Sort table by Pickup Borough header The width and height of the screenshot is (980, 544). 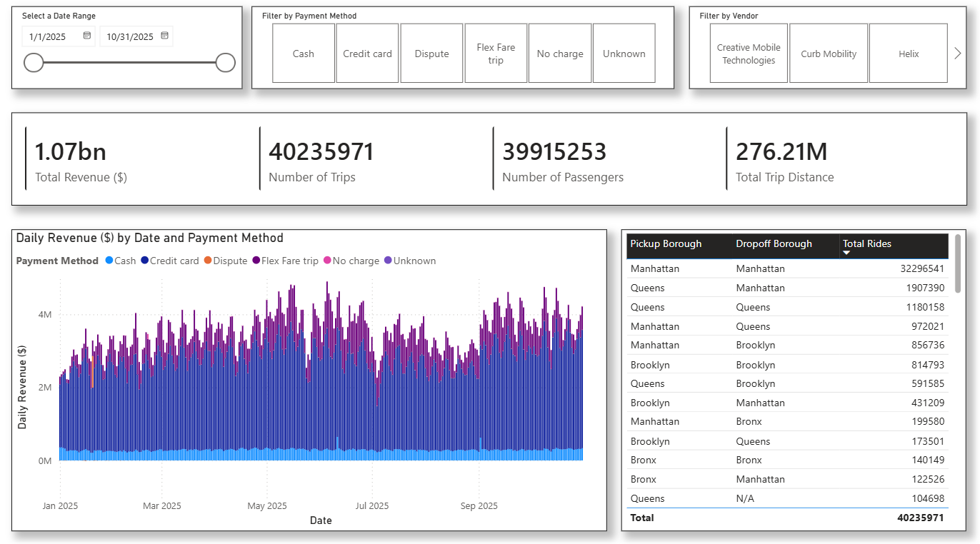(666, 244)
